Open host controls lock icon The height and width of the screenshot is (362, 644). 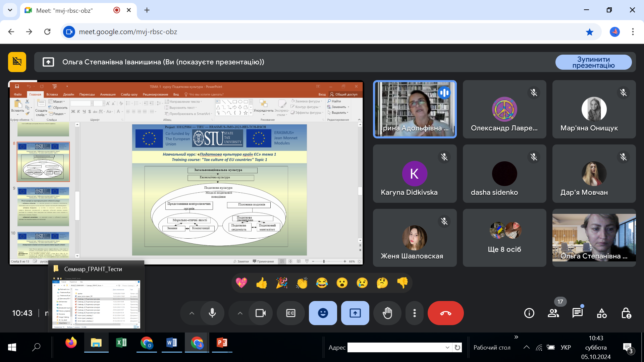pos(626,313)
